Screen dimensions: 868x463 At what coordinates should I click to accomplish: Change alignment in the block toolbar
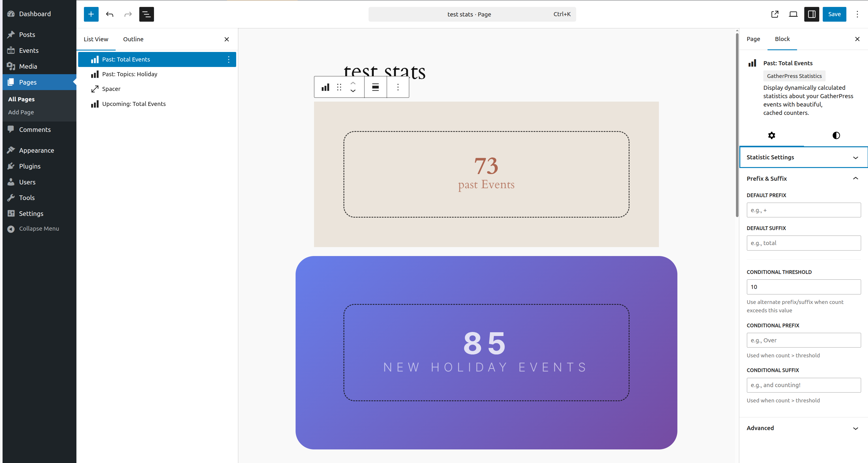(375, 87)
